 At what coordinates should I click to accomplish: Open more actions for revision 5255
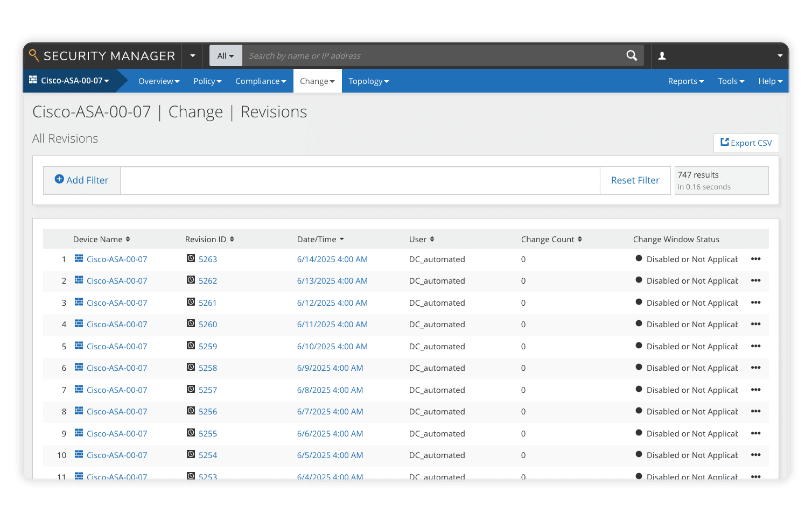pyautogui.click(x=756, y=433)
